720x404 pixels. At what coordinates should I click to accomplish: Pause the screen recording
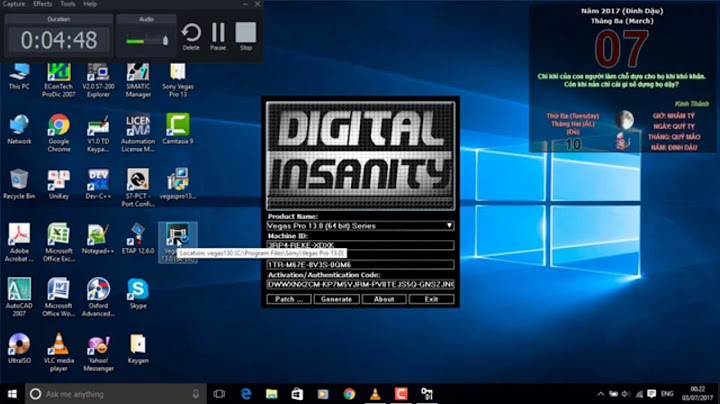pos(218,33)
